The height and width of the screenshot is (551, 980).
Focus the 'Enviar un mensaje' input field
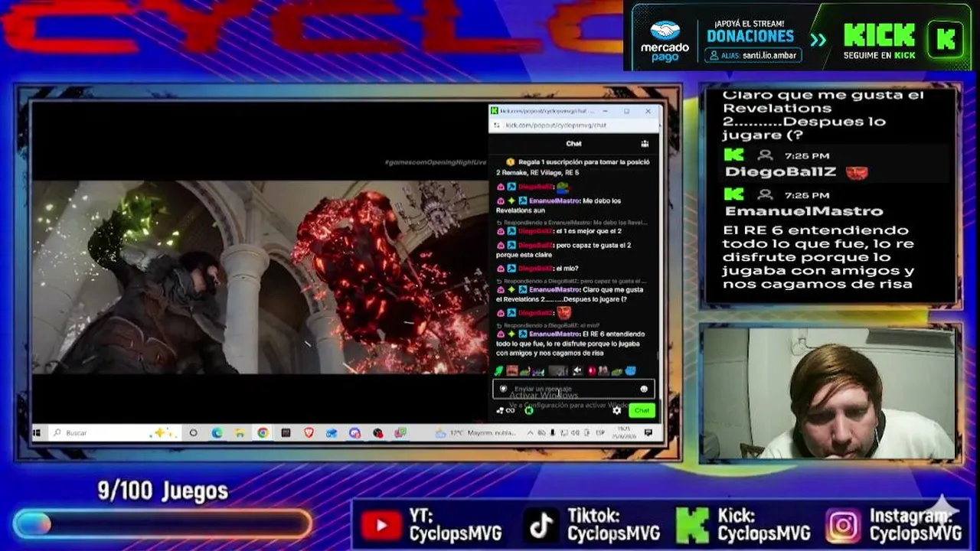click(x=573, y=389)
